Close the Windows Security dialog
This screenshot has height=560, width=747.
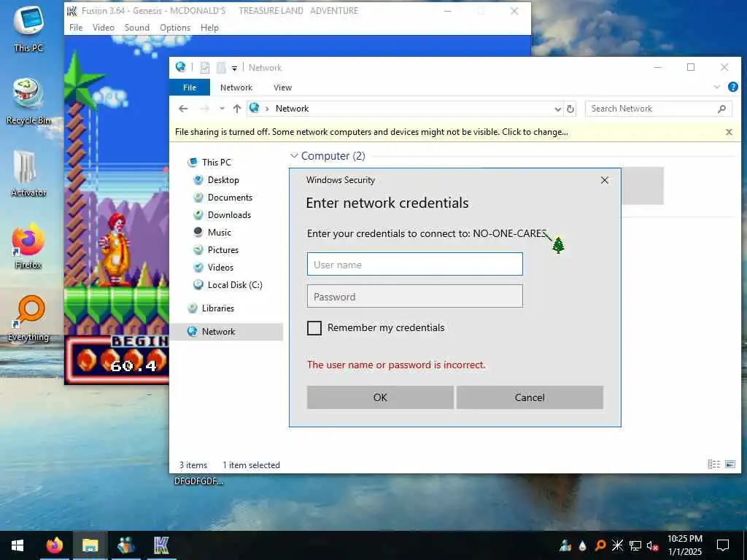(x=605, y=180)
